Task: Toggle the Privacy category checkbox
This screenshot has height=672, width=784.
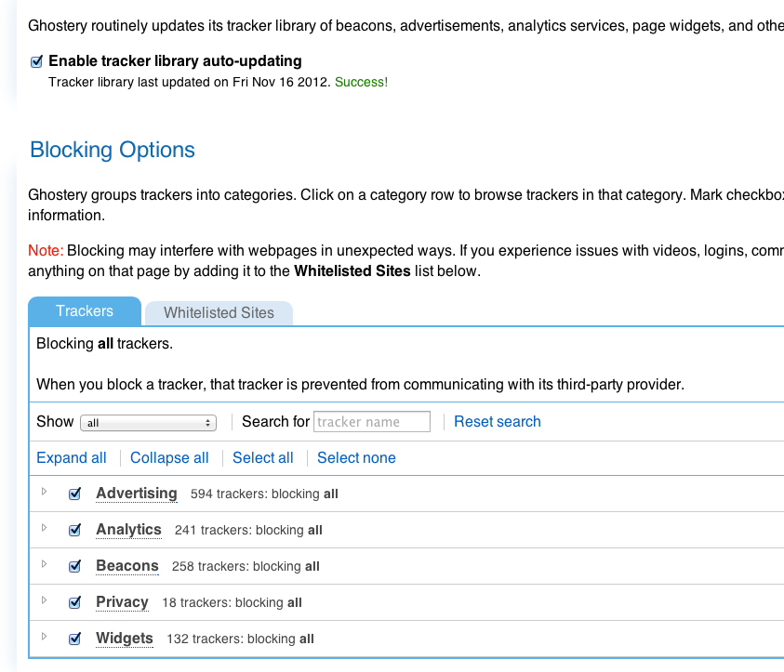Action: click(75, 603)
